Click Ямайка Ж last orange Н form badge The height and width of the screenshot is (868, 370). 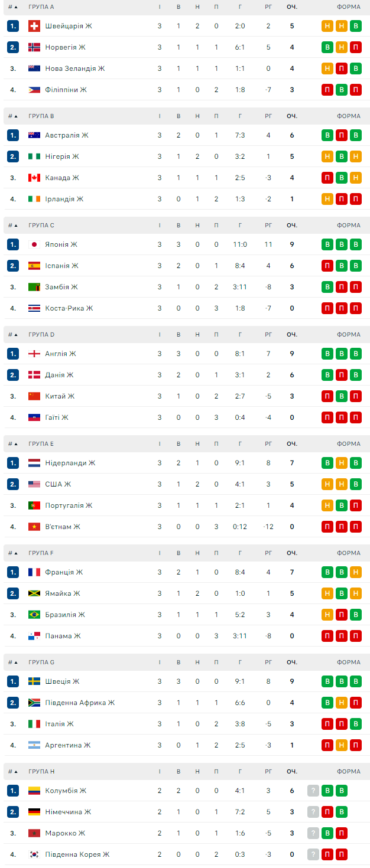click(356, 593)
